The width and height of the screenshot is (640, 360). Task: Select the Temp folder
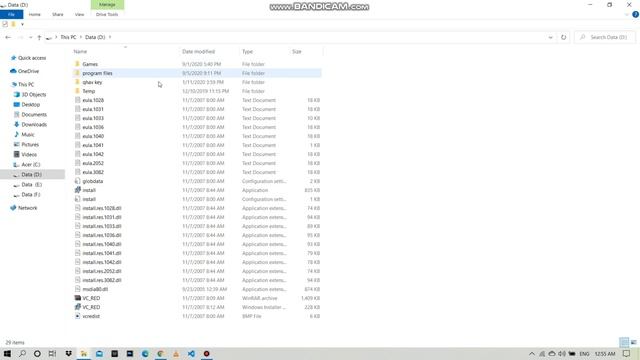coord(89,91)
